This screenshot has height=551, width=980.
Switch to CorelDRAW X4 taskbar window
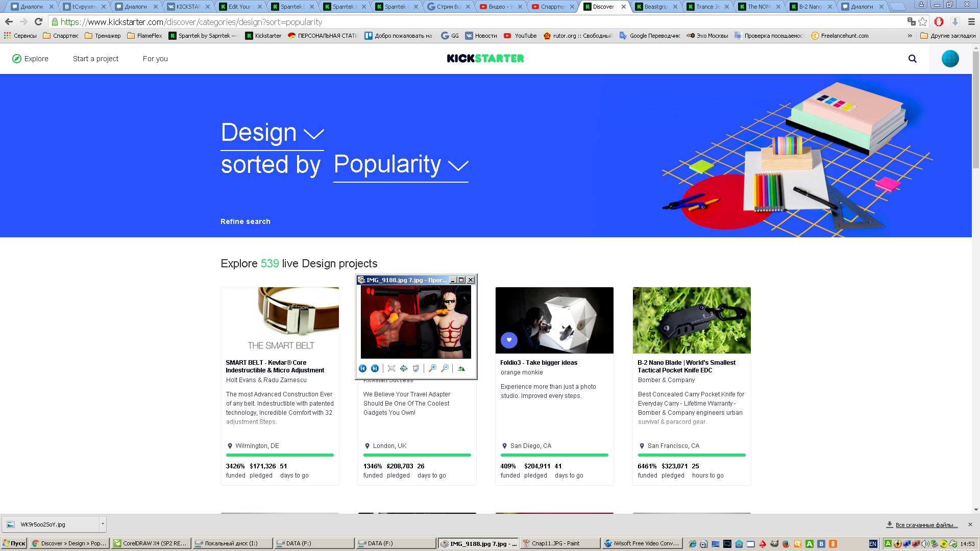pos(151,543)
